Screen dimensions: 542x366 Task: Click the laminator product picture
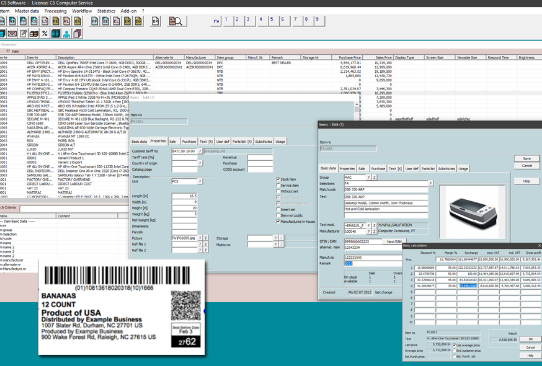pyautogui.click(x=472, y=212)
